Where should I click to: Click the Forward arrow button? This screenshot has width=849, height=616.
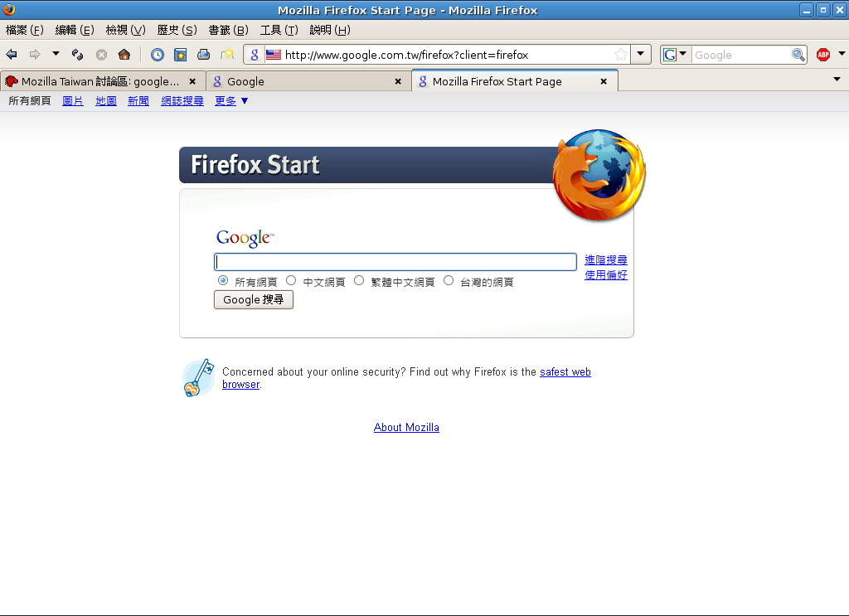[35, 54]
